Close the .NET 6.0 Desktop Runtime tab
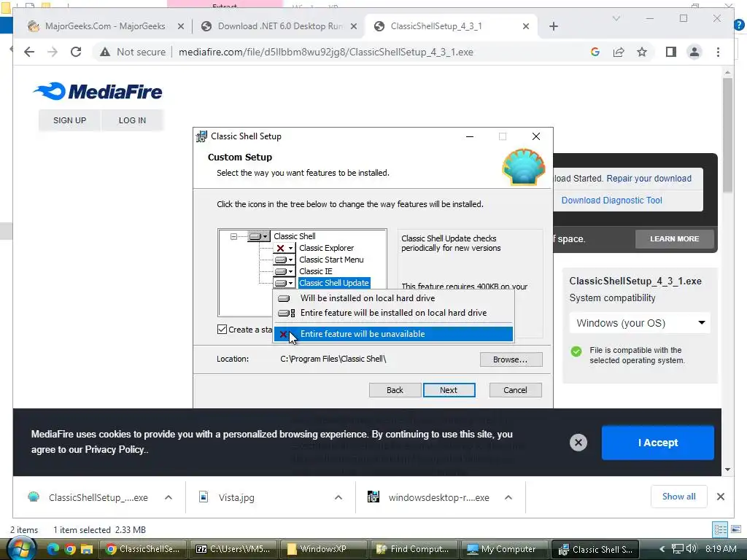The image size is (747, 560). coord(354,26)
